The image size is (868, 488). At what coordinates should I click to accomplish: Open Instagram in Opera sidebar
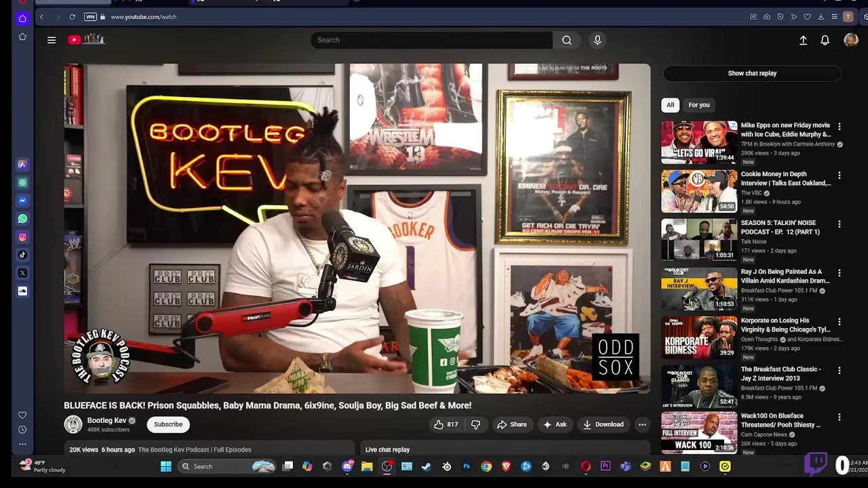[x=22, y=237]
